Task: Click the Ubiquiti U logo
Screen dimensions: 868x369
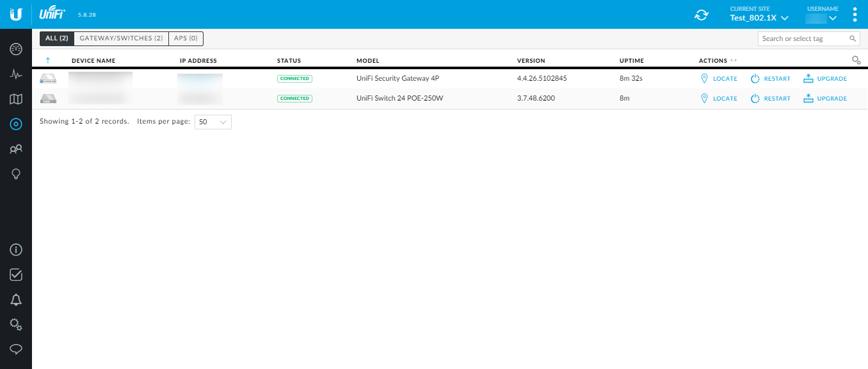Action: point(16,14)
